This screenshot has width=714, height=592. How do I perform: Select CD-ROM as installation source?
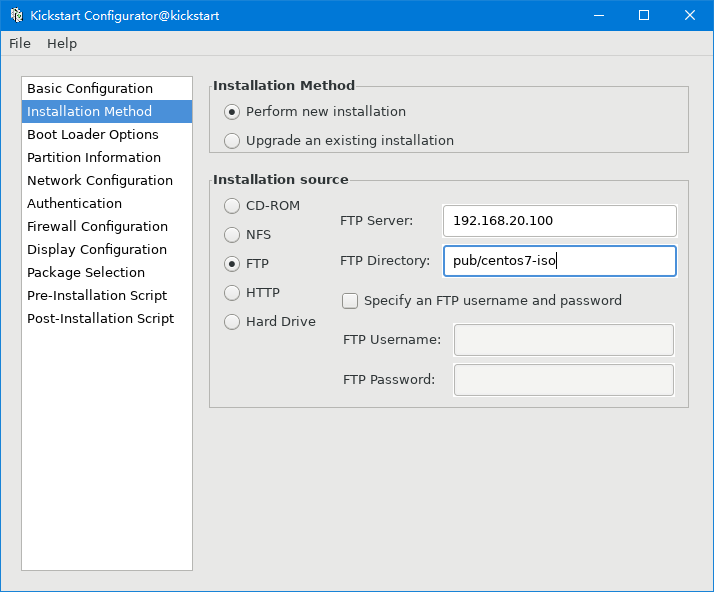click(x=232, y=206)
